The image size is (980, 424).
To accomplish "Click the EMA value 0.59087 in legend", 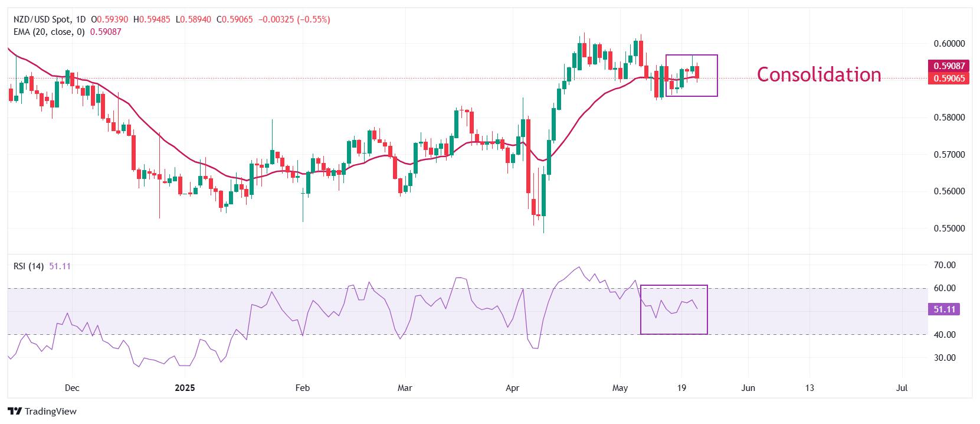I will (x=106, y=32).
